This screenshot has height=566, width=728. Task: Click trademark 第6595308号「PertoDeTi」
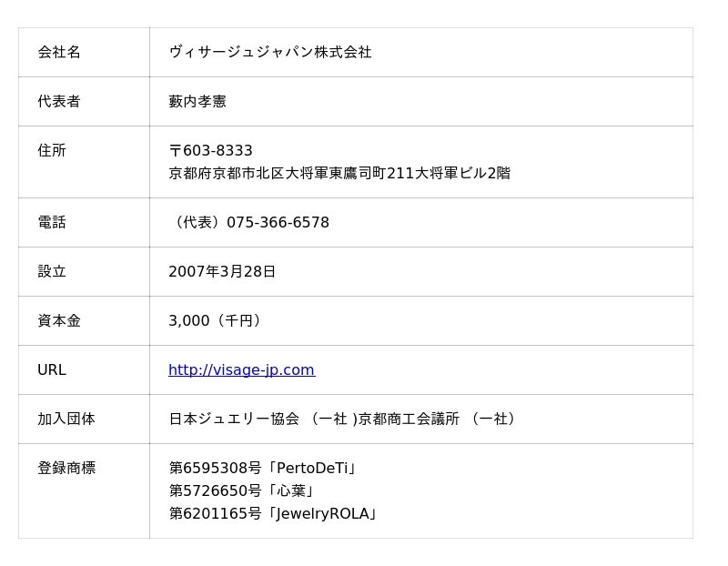tap(264, 468)
